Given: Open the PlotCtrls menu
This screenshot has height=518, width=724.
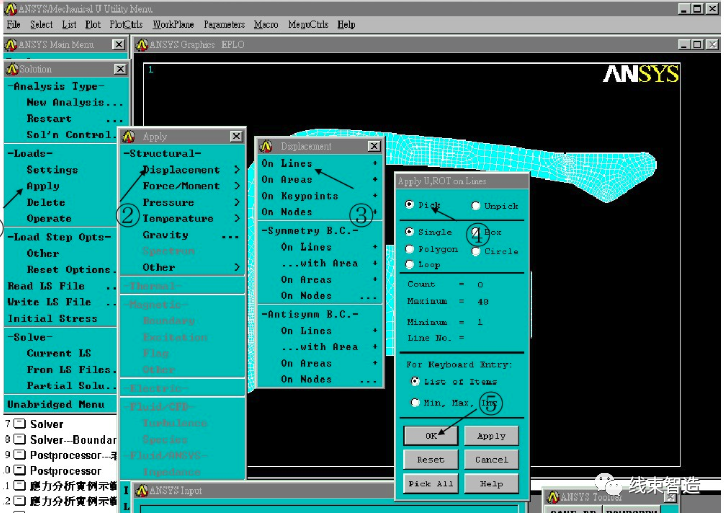Looking at the screenshot, I should point(126,24).
